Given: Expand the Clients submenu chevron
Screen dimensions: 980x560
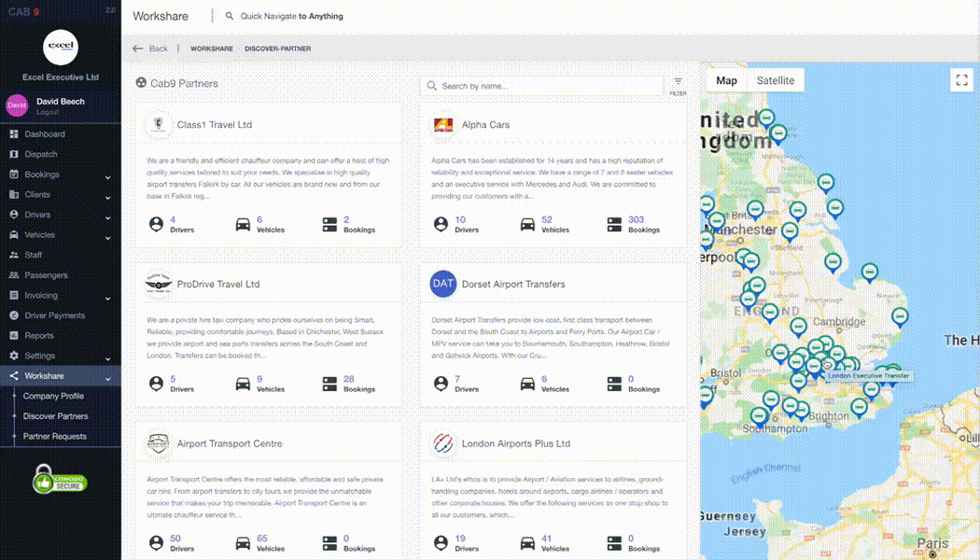Looking at the screenshot, I should pos(107,197).
